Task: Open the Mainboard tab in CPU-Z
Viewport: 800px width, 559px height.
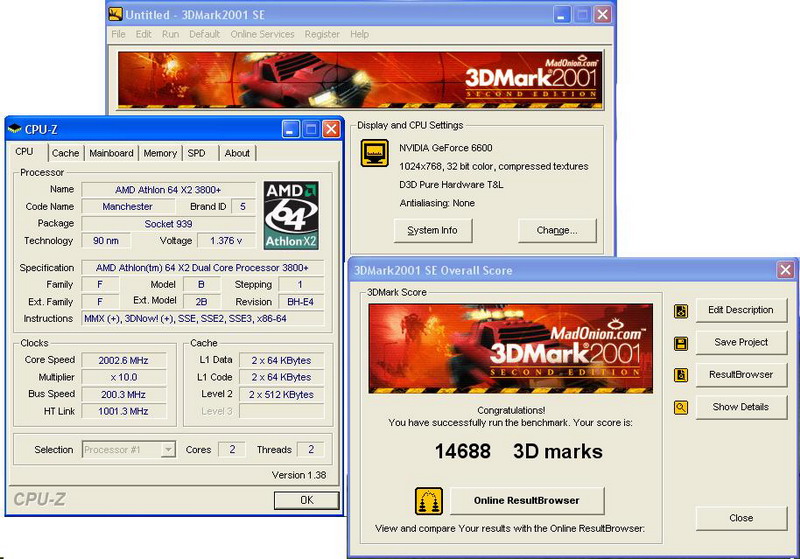Action: [x=111, y=153]
